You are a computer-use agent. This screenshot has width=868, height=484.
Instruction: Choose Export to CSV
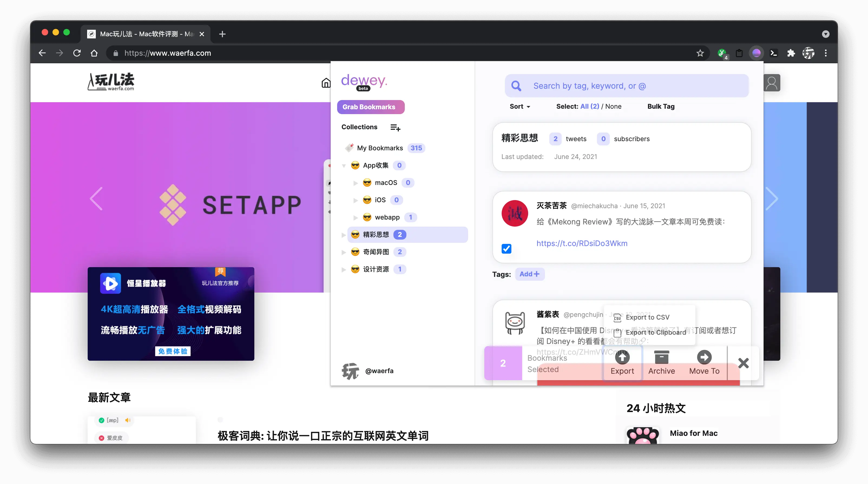pyautogui.click(x=642, y=317)
